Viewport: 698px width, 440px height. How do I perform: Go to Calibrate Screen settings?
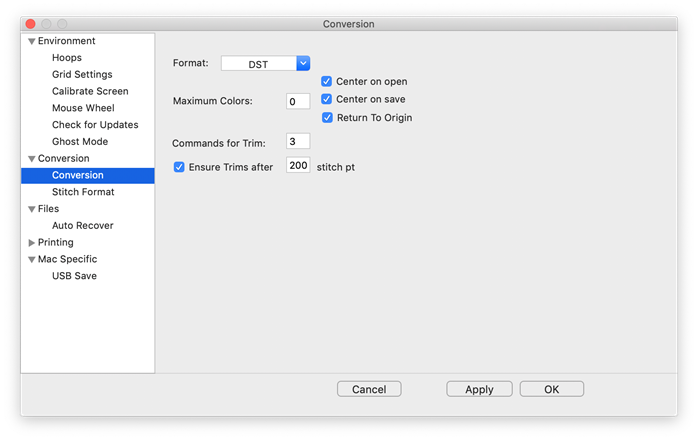[x=90, y=91]
